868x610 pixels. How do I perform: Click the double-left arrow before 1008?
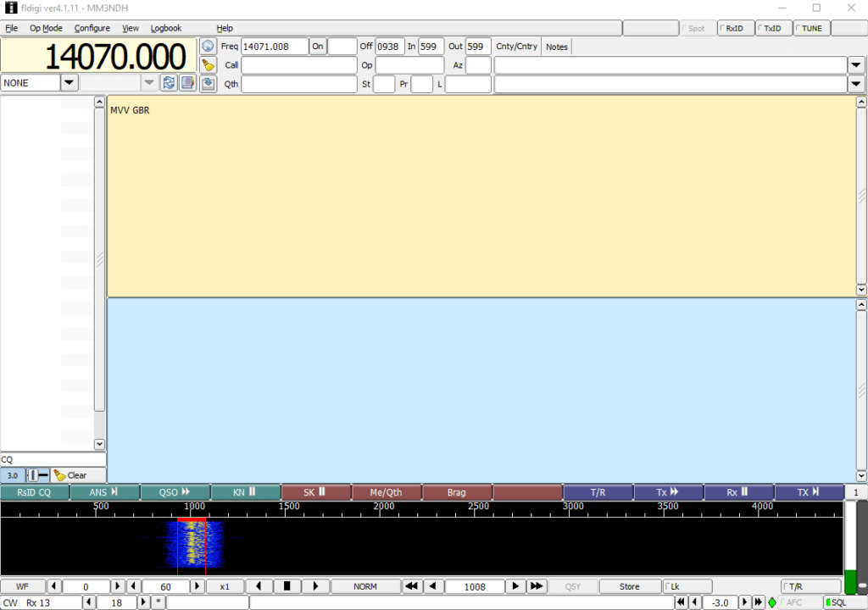pos(411,586)
